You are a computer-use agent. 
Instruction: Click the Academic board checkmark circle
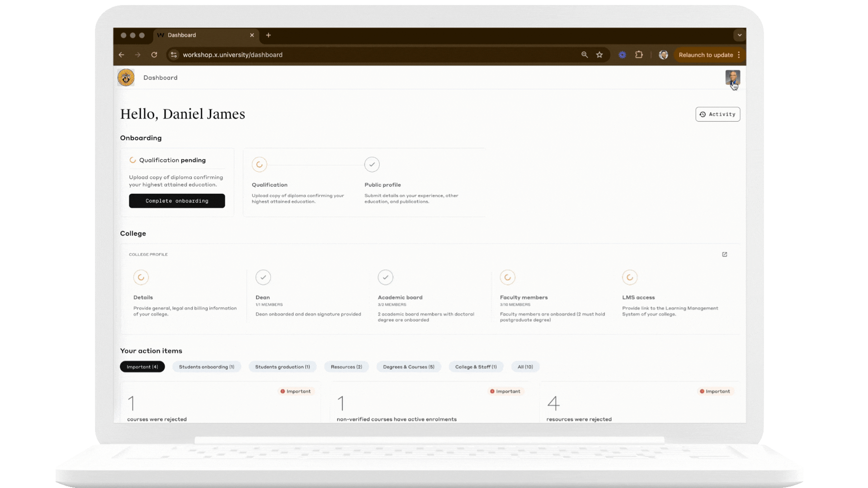[x=385, y=277]
